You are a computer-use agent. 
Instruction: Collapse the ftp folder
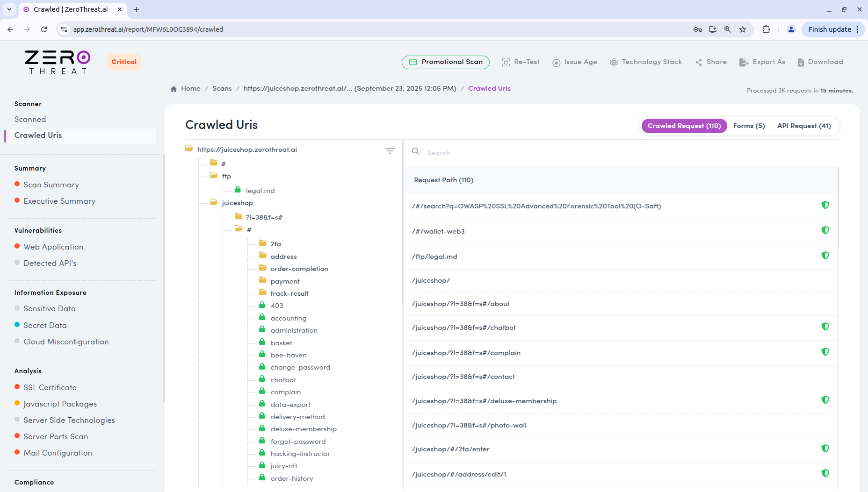(213, 176)
